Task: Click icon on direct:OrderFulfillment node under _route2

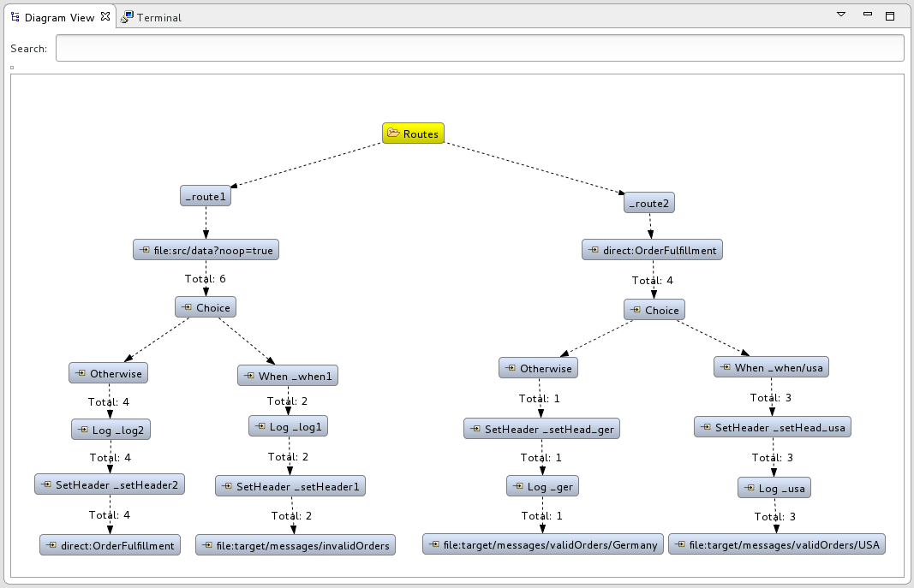Action: [x=593, y=250]
